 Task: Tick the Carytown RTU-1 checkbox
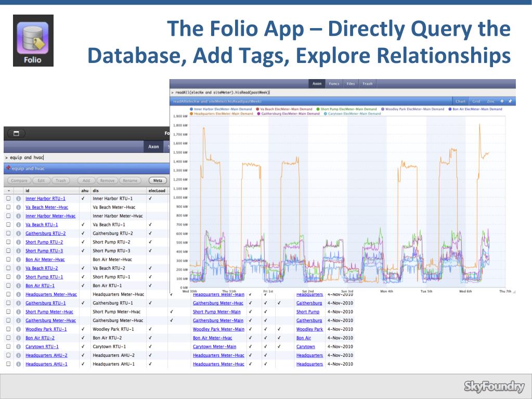[8, 346]
